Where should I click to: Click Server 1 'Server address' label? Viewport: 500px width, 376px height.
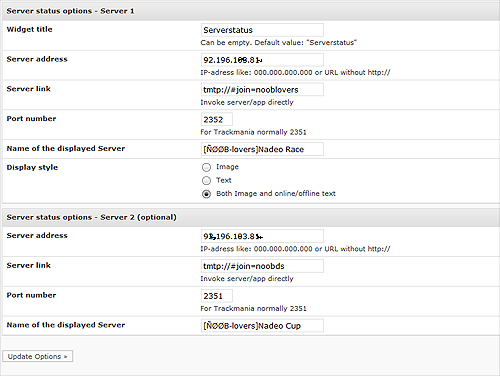point(37,59)
